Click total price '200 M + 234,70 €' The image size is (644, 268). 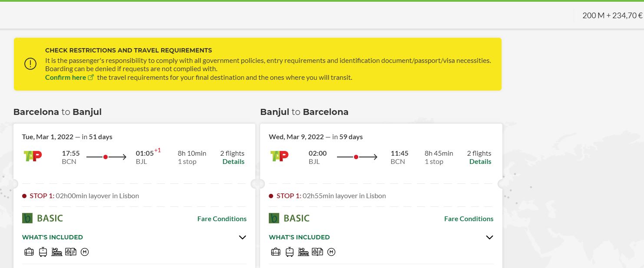coord(612,16)
